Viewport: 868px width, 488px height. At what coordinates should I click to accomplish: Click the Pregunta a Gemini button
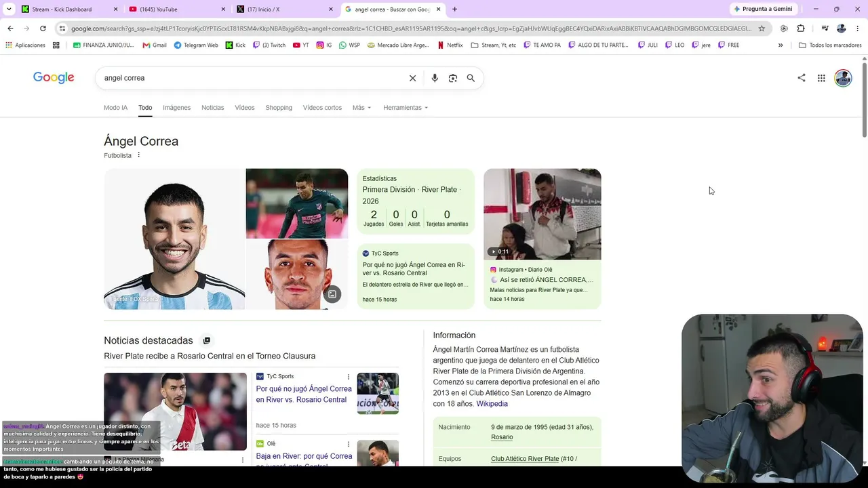tap(763, 9)
